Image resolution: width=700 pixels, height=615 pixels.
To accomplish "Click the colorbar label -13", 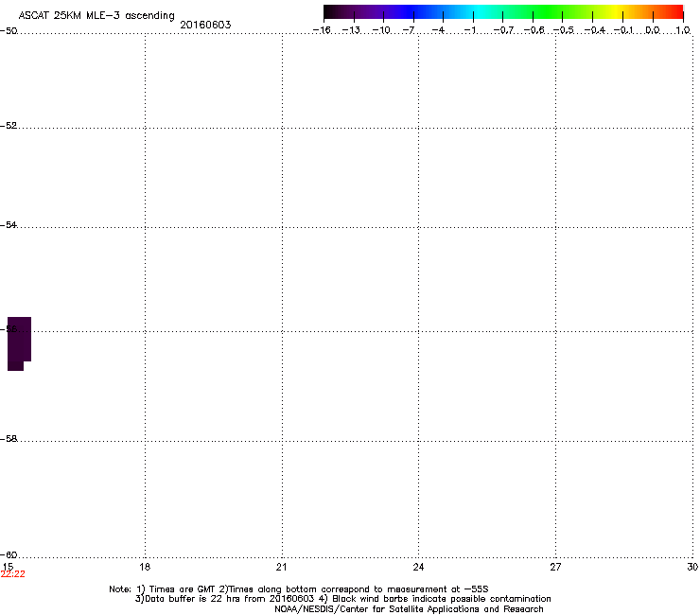I will 351,30.
